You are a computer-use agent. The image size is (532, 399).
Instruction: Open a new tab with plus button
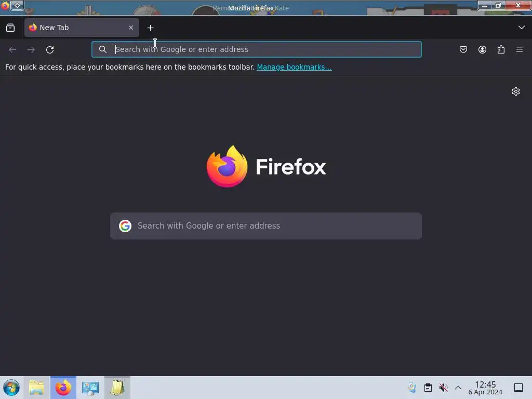[150, 28]
